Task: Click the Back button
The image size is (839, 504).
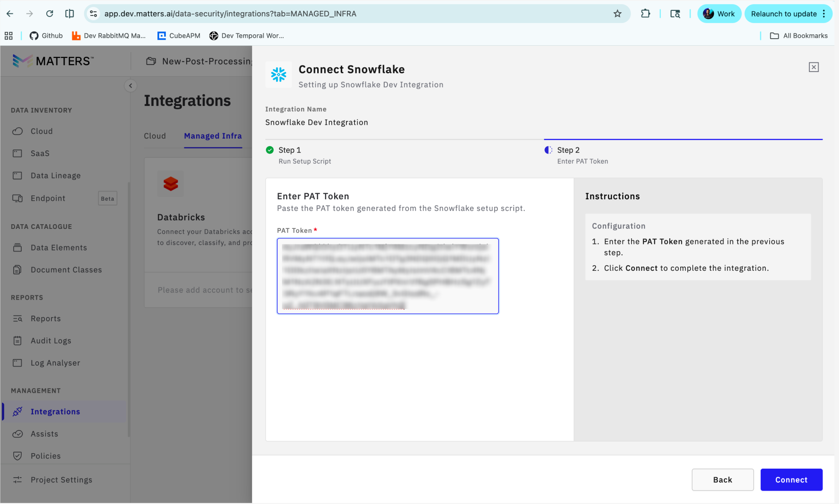Action: tap(723, 480)
